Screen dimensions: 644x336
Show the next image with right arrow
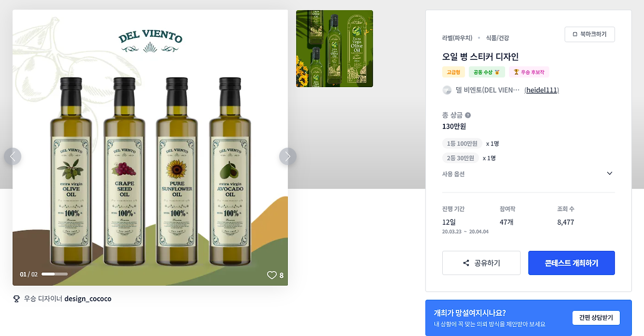click(288, 157)
